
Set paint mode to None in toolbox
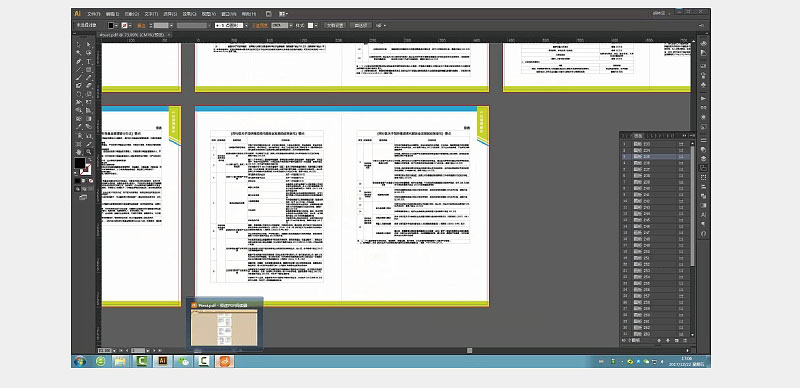91,181
